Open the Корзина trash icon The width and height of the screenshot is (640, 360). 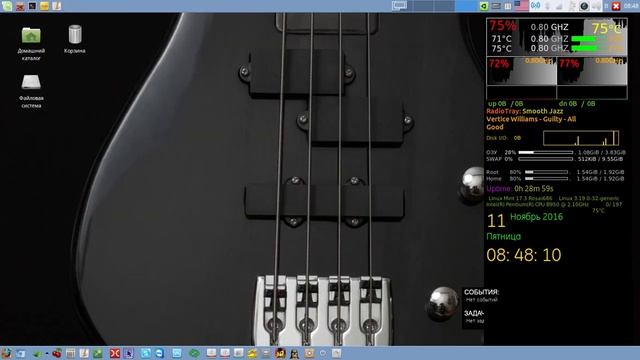click(x=75, y=39)
